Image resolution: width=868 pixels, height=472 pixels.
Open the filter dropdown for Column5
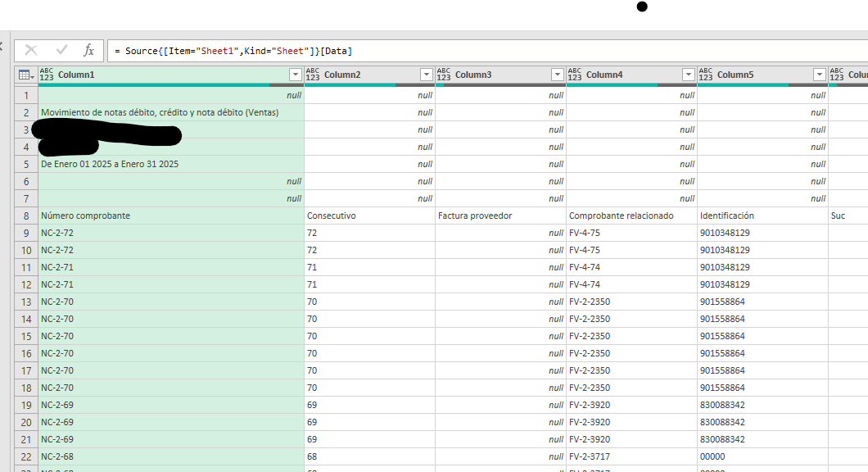tap(819, 75)
